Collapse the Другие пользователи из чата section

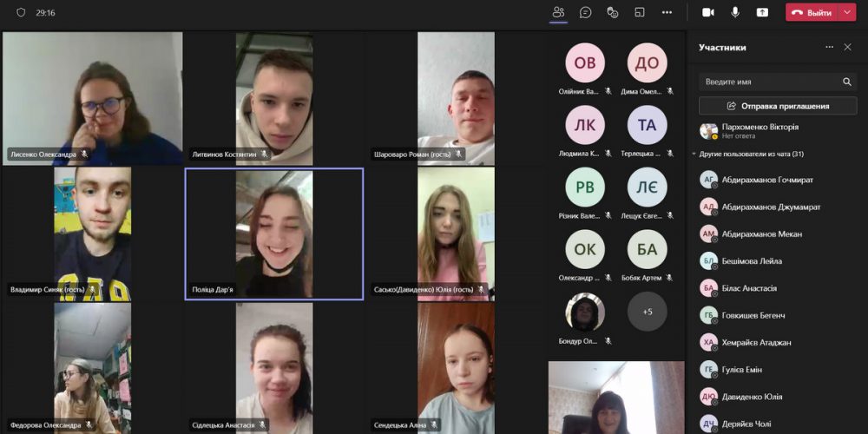pos(694,154)
